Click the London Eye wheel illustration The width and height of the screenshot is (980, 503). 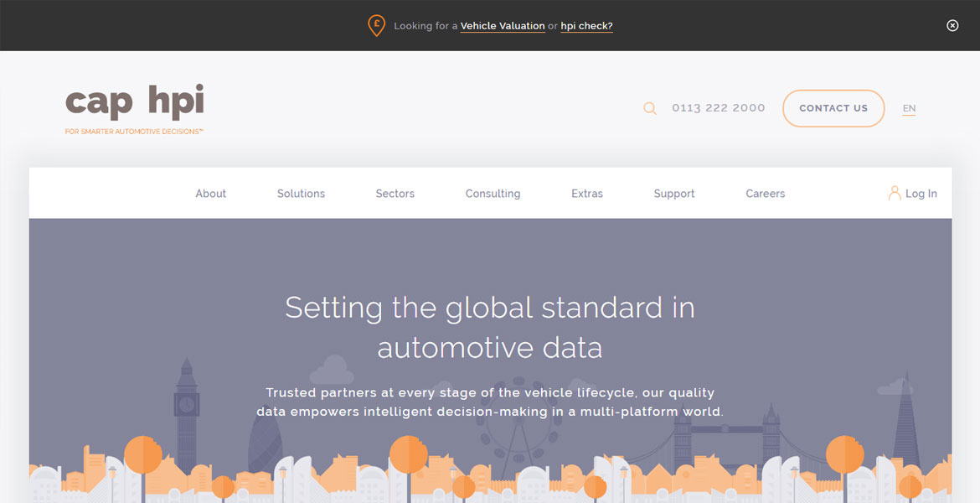518,428
